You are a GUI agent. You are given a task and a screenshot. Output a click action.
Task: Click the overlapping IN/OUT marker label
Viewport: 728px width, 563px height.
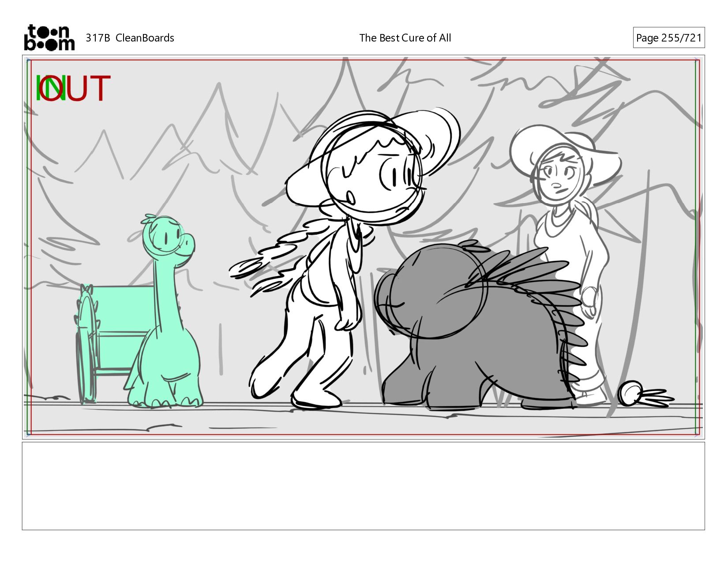[x=73, y=88]
